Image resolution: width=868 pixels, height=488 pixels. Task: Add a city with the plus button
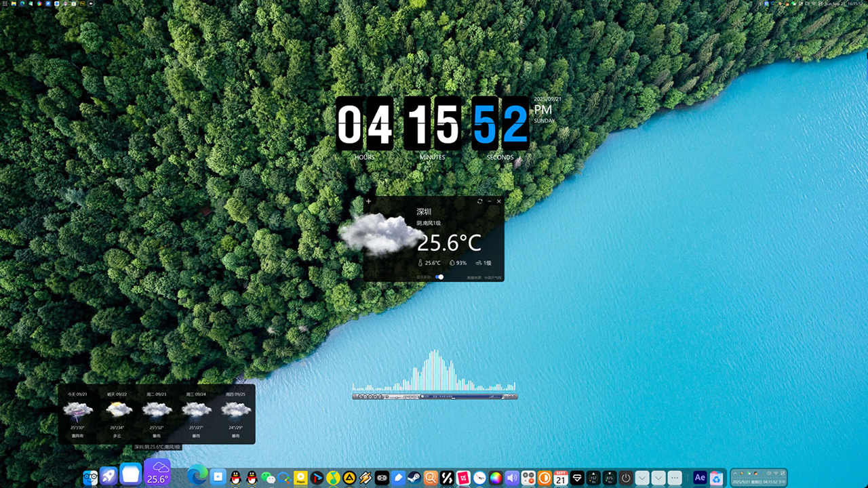coord(369,201)
